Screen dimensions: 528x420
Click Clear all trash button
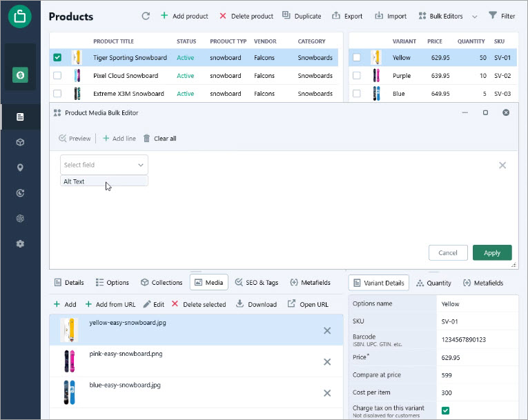point(159,139)
